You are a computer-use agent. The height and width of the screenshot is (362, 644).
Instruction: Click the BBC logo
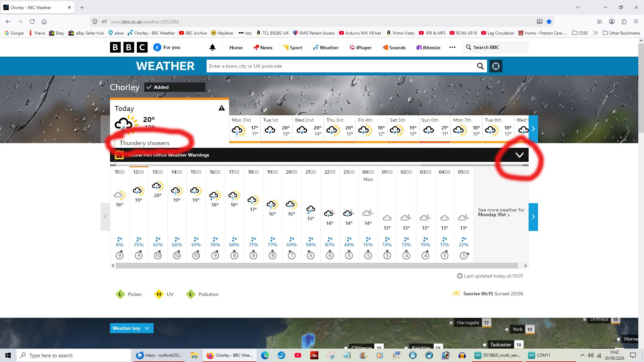[x=129, y=47]
